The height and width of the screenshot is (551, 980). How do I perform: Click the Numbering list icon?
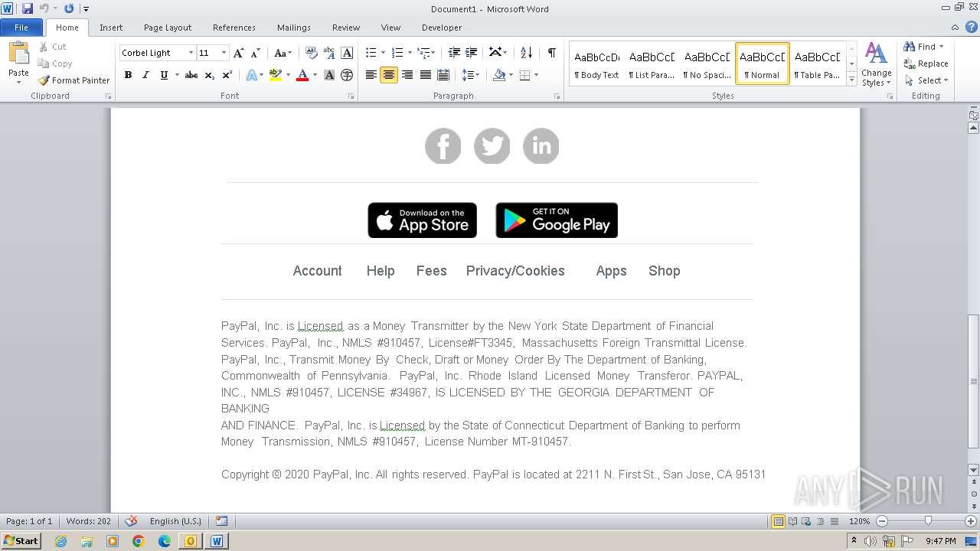pyautogui.click(x=397, y=53)
